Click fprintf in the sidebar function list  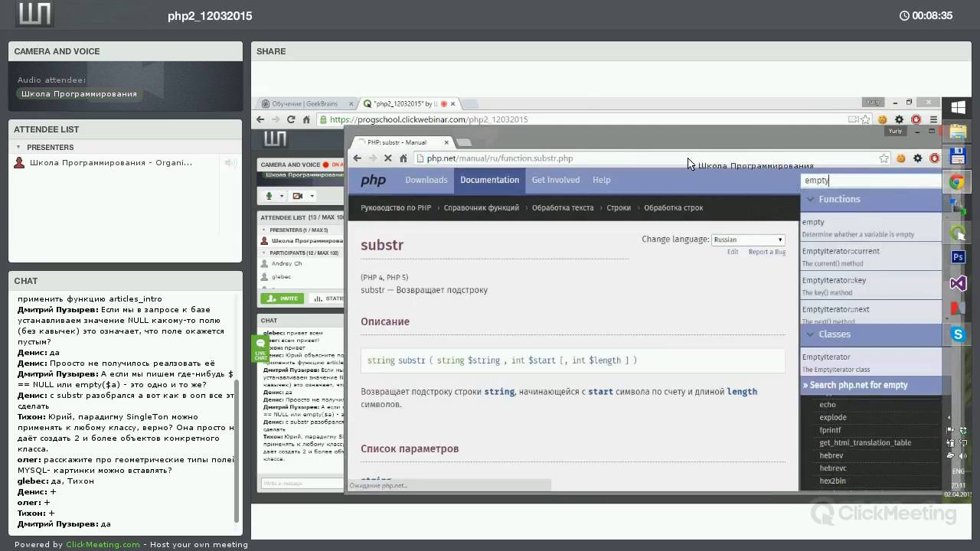pos(830,430)
